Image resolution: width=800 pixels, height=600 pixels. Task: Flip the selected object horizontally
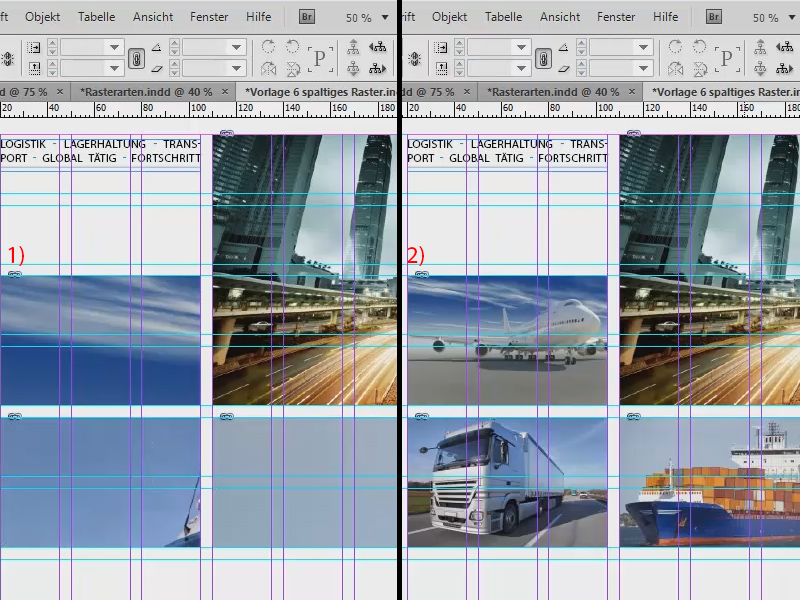point(270,68)
